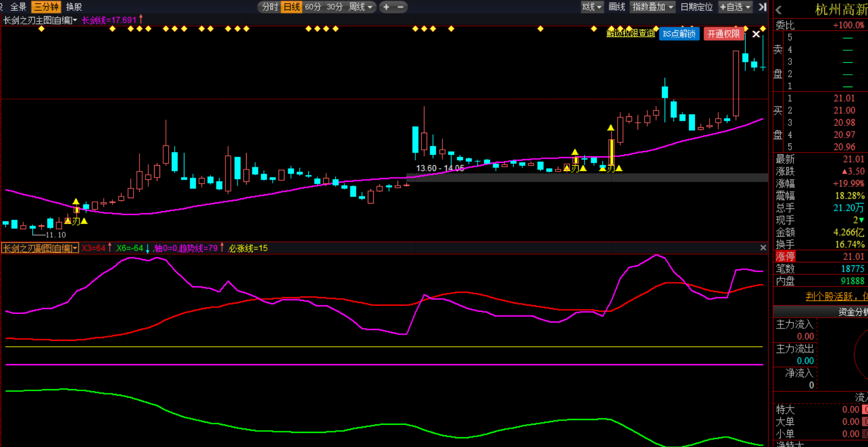This screenshot has width=868, height=447.
Task: Click the first yellow diamond marker at top
Action: 42,29
